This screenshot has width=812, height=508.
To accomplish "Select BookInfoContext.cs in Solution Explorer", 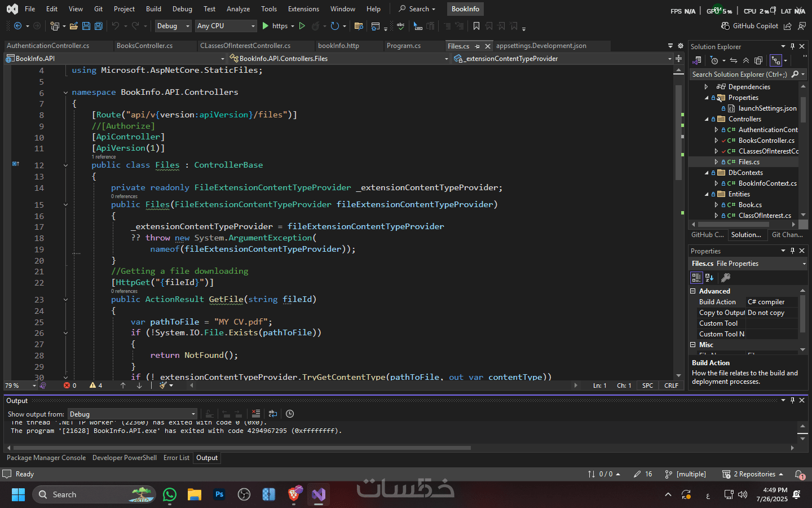I will (x=767, y=183).
